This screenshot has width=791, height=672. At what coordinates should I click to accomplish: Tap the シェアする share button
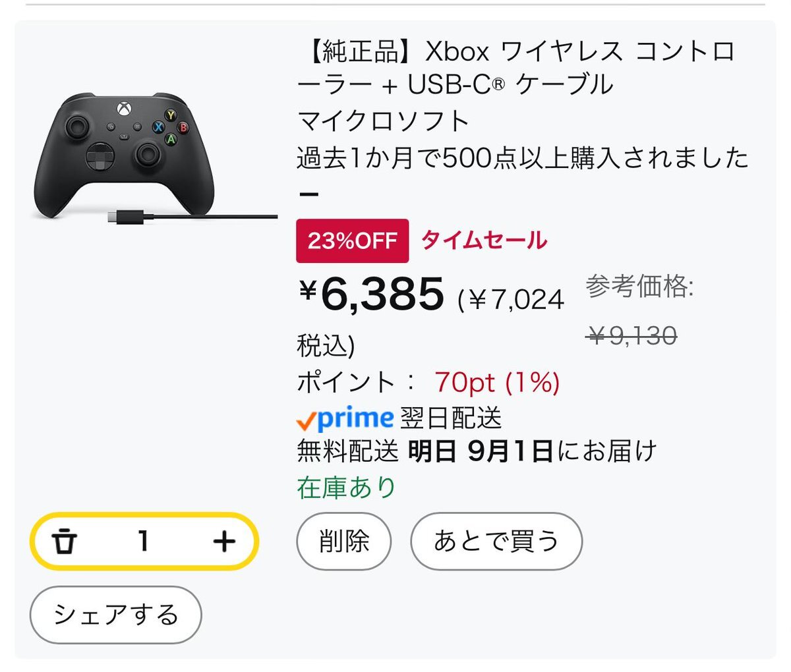click(x=116, y=615)
